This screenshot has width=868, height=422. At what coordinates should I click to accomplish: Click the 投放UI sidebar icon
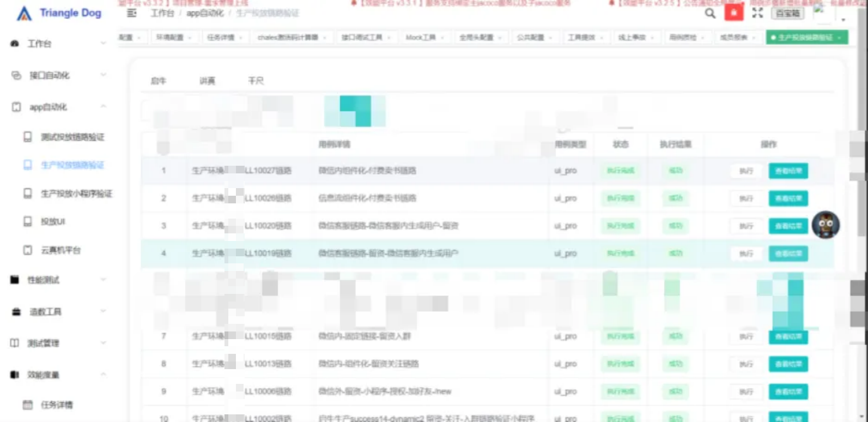tap(28, 221)
